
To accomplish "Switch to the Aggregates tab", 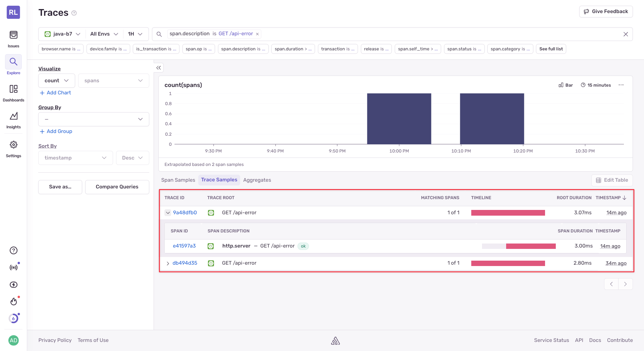I will 257,180.
